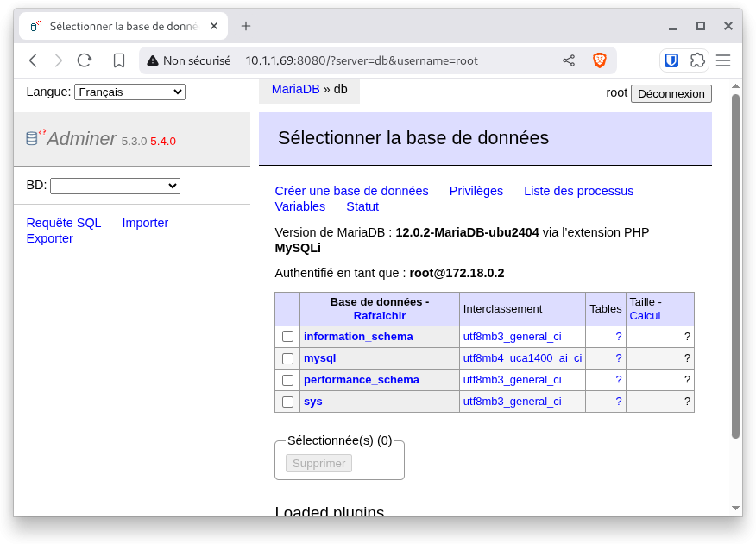Click the tables count ? for performance_schema
756x544 pixels.
619,380
